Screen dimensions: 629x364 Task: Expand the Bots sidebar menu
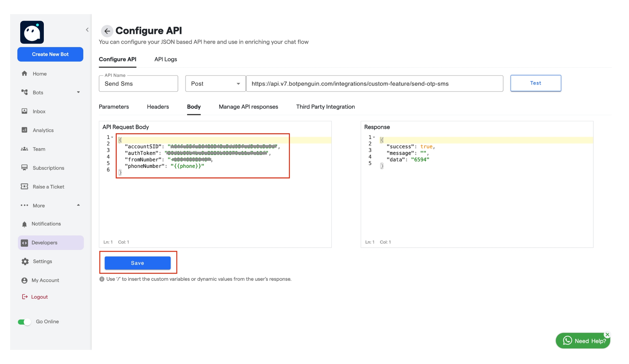click(79, 92)
